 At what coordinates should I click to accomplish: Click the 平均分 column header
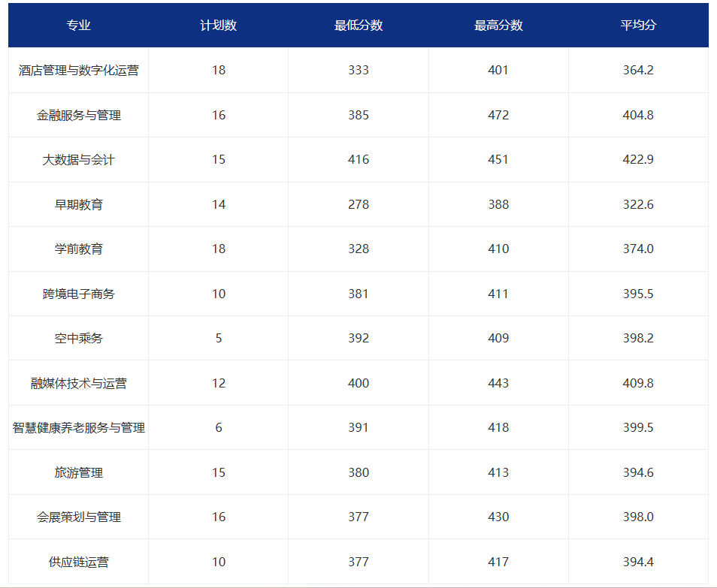point(638,25)
